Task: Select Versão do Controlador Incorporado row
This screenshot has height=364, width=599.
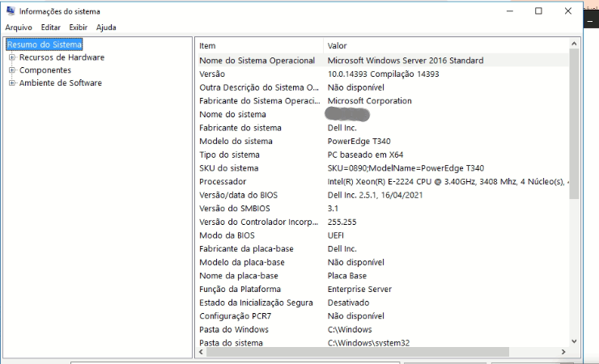Action: click(x=382, y=222)
